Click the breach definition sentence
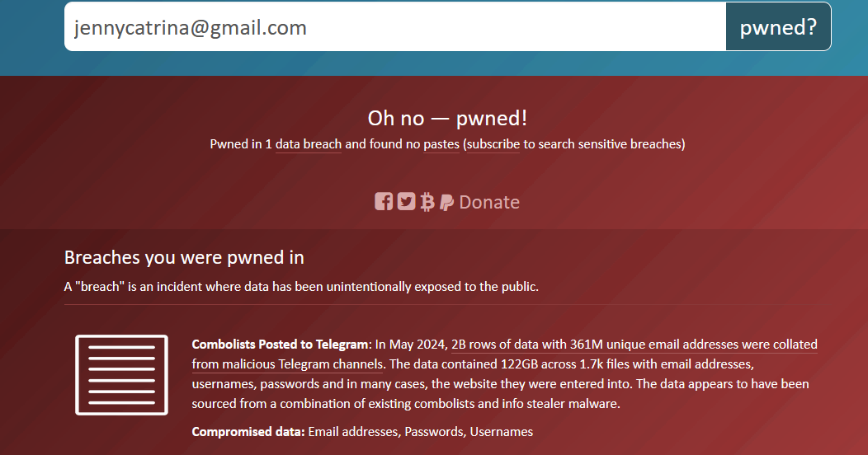This screenshot has width=868, height=455. 301,287
